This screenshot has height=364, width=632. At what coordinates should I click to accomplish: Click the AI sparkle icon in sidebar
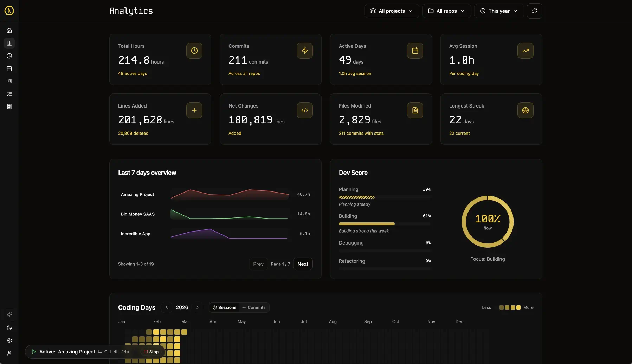[9, 314]
